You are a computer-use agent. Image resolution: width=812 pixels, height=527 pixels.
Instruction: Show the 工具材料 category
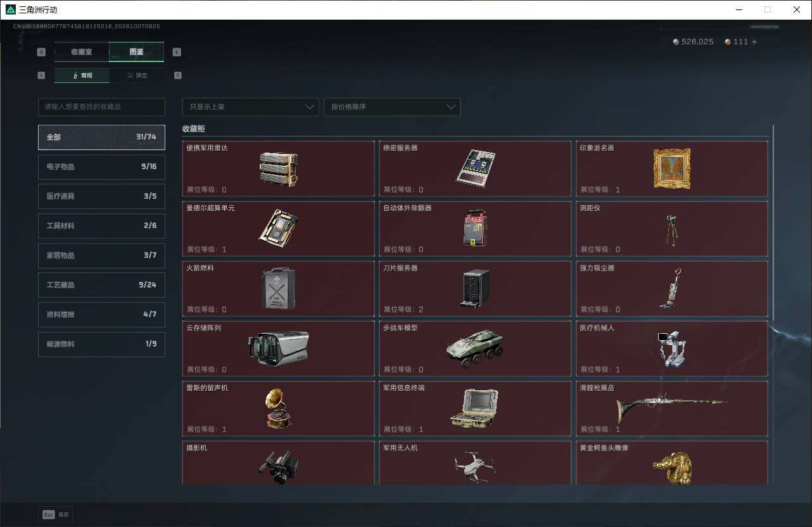[101, 225]
